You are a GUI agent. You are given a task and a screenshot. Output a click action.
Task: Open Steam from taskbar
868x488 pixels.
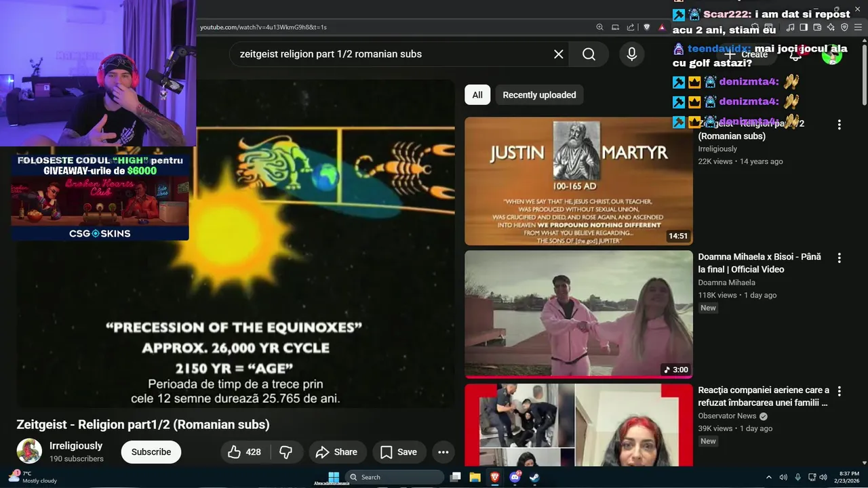point(534,477)
